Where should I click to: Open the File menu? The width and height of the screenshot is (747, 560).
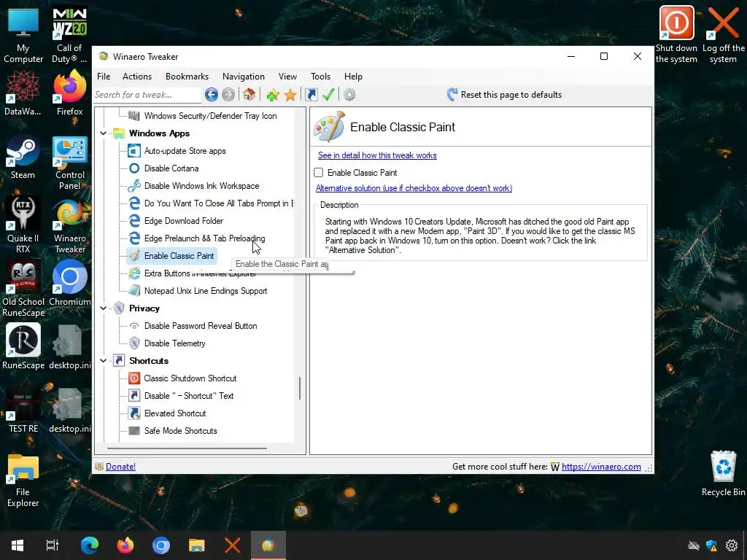pyautogui.click(x=104, y=76)
